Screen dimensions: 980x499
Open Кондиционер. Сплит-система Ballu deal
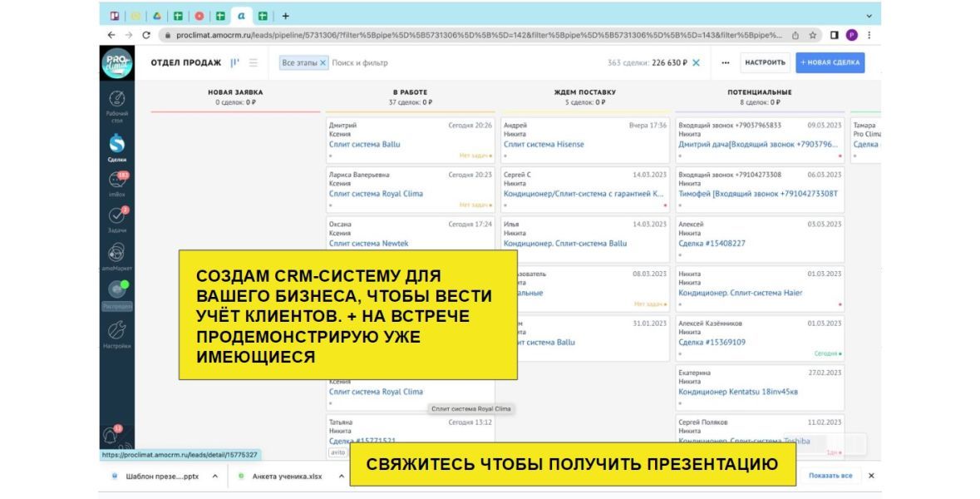tap(565, 243)
